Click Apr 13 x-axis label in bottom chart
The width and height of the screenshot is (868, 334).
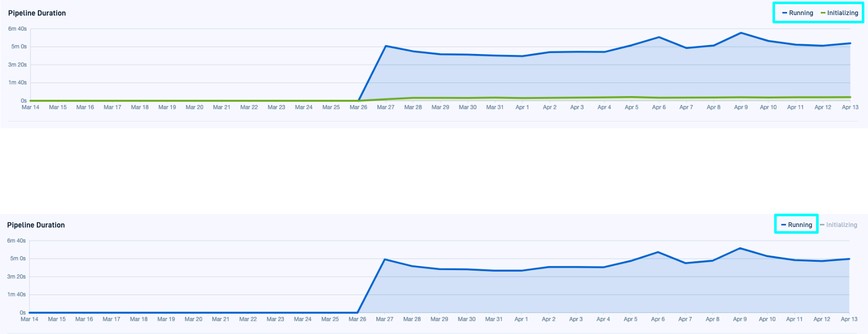[x=849, y=319]
